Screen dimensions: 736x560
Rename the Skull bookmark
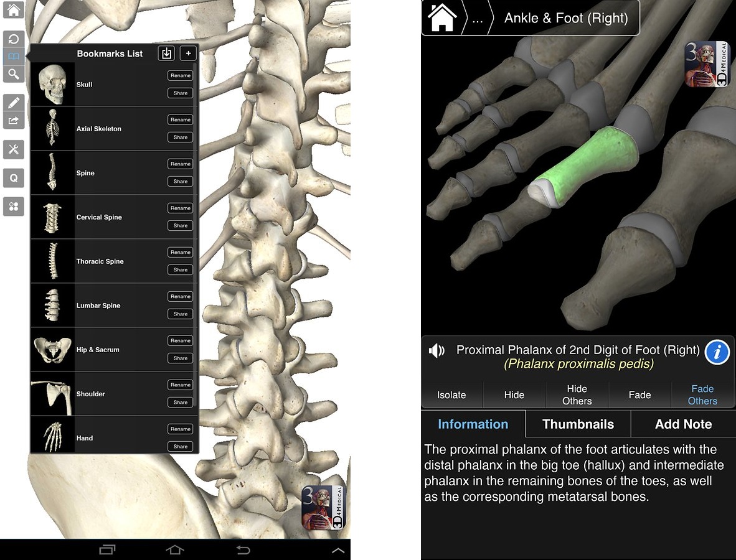[180, 75]
